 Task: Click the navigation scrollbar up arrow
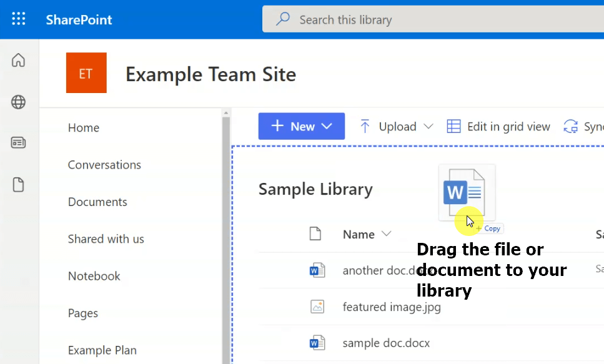(x=226, y=113)
